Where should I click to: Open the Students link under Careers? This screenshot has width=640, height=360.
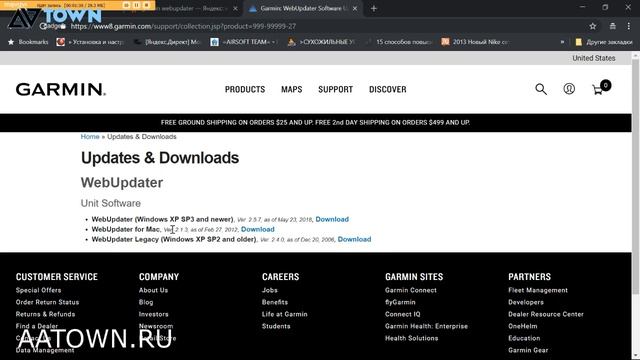click(276, 326)
